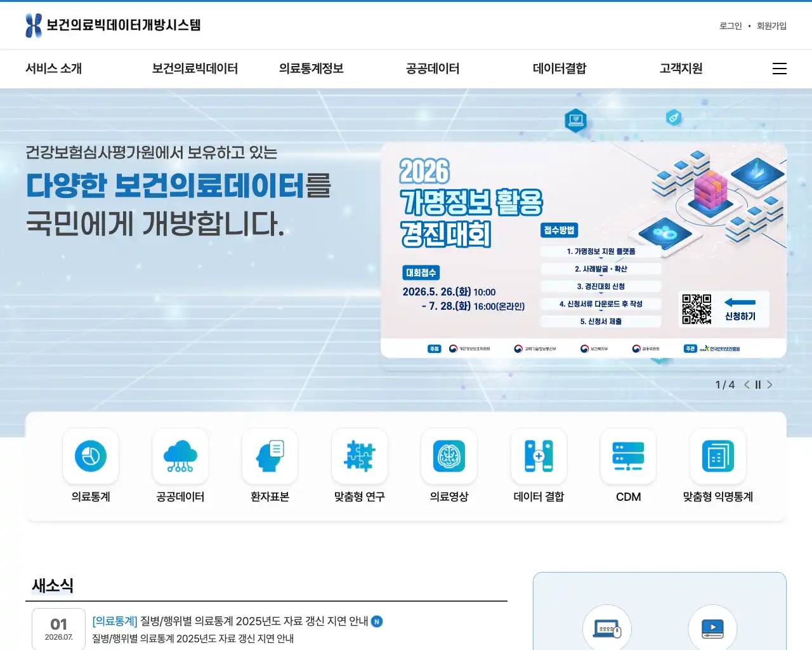The width and height of the screenshot is (812, 650).
Task: Open the 맞춤형 연구 puzzle icon
Action: coord(360,456)
